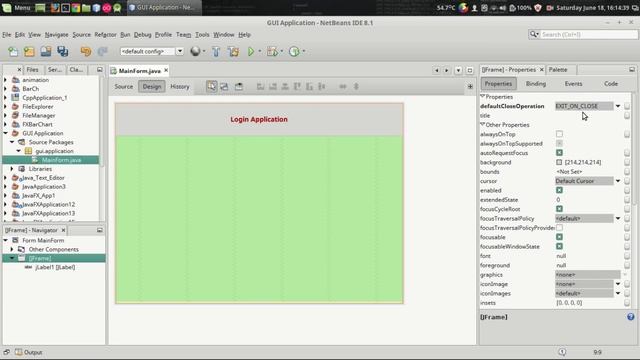
Task: Activate the Selection Mode designer icon
Action: pos(211,87)
